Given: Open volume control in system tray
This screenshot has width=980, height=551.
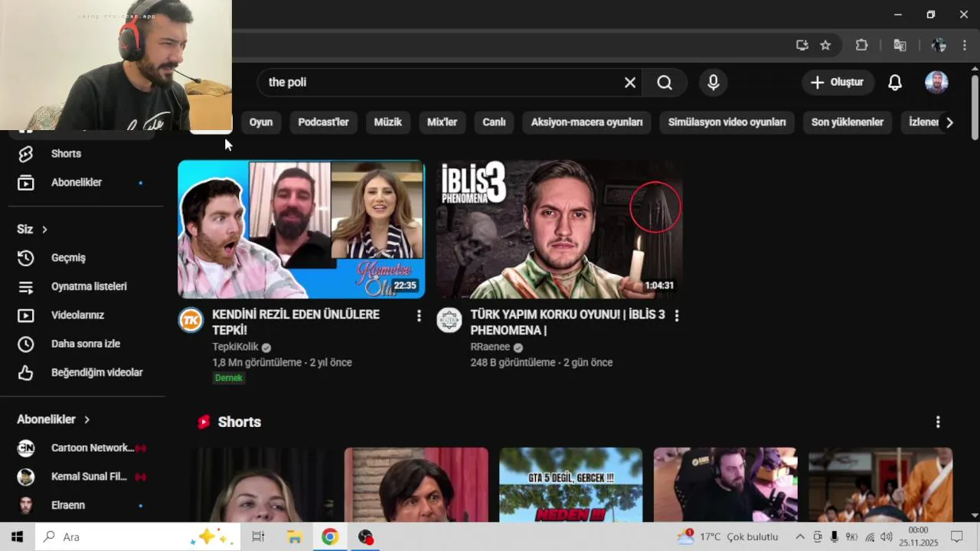Looking at the screenshot, I should pyautogui.click(x=886, y=536).
